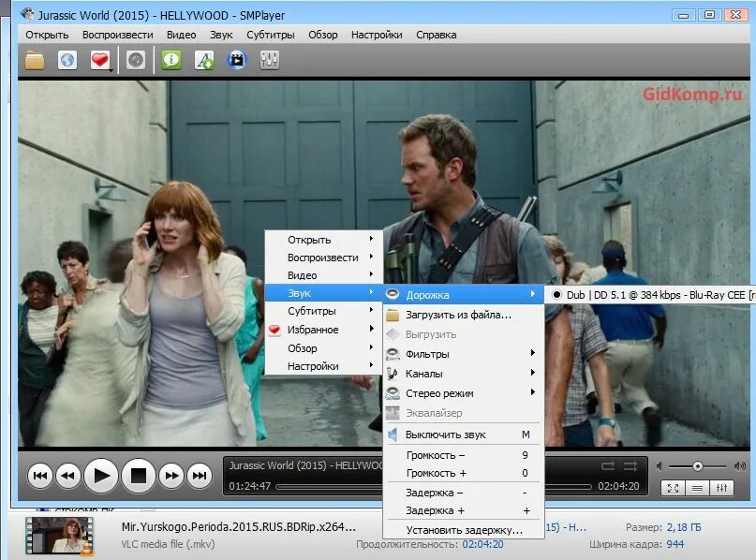The image size is (756, 560).
Task: Click duration value 02:04:20 in Explorer details
Action: coord(482,544)
